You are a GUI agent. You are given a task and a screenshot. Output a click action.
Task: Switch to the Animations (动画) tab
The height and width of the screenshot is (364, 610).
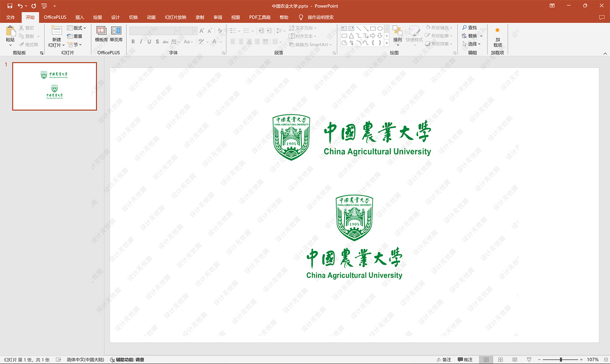click(151, 17)
